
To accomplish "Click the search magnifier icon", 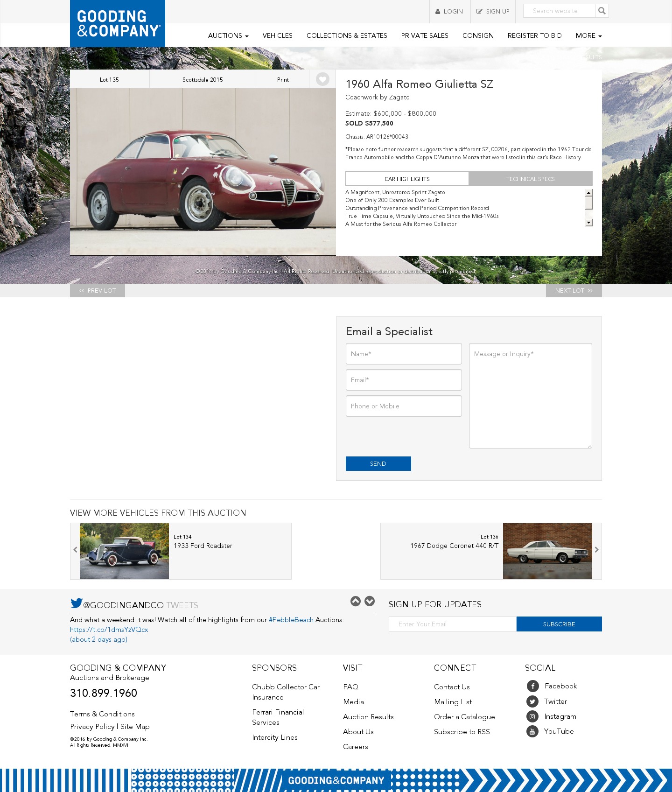I will pos(602,11).
